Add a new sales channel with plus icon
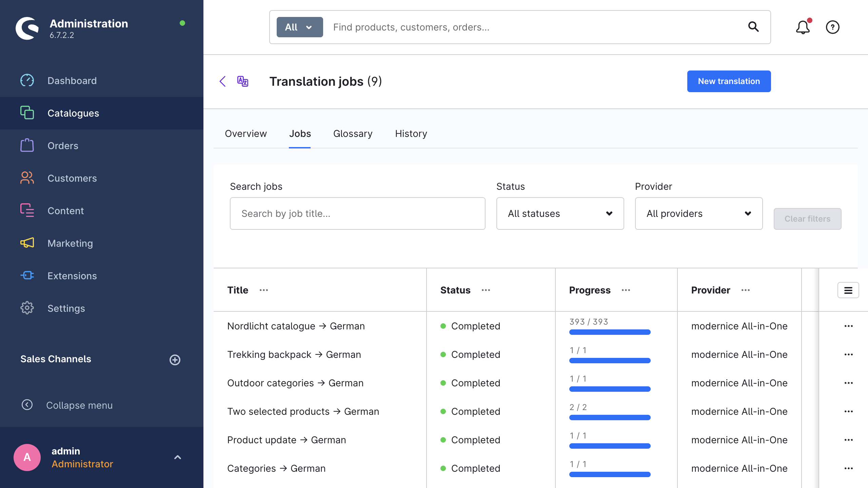Image resolution: width=868 pixels, height=488 pixels. [175, 360]
